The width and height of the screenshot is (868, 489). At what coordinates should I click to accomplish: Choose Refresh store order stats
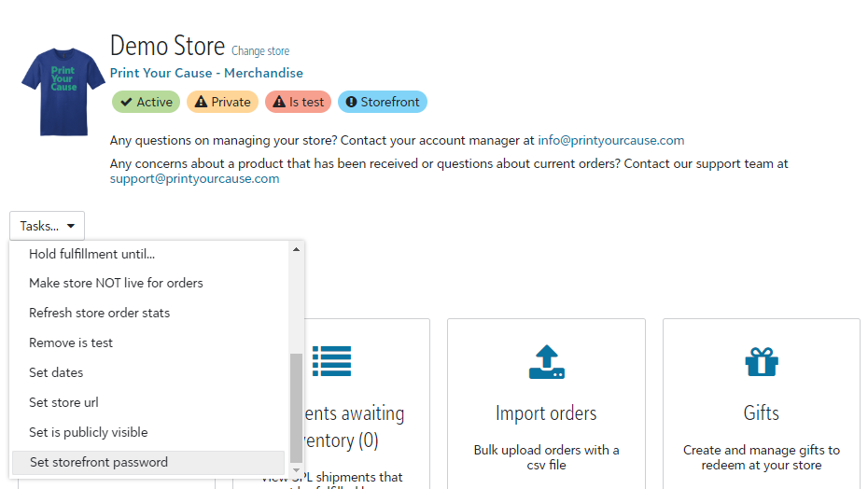coord(149,313)
